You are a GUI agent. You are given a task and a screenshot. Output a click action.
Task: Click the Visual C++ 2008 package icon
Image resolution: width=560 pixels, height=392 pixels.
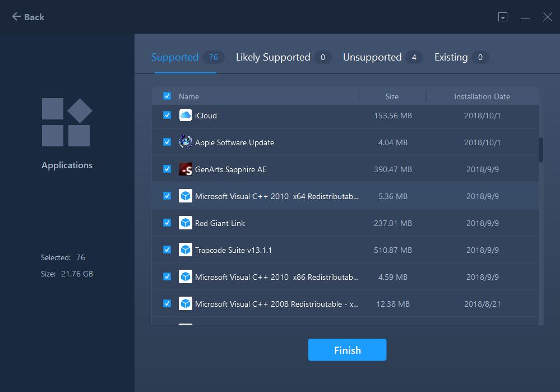coord(186,304)
